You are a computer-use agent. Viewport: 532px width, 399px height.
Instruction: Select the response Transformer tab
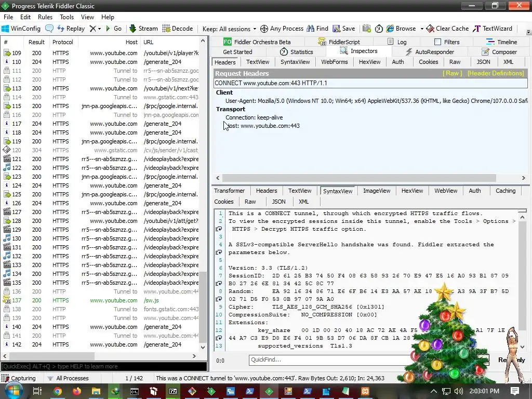tap(229, 191)
